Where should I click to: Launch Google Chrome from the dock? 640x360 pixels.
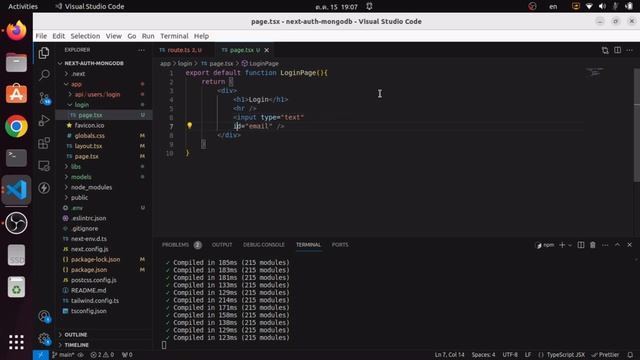pyautogui.click(x=16, y=126)
